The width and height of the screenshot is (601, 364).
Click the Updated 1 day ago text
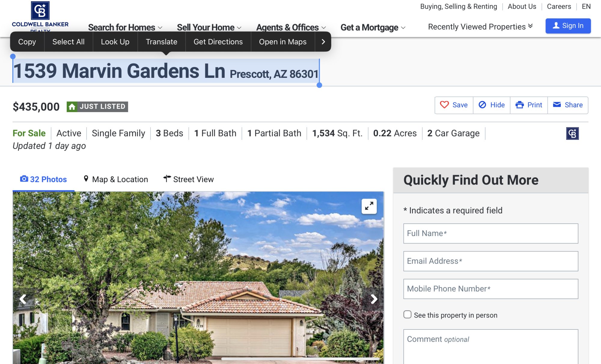point(49,146)
